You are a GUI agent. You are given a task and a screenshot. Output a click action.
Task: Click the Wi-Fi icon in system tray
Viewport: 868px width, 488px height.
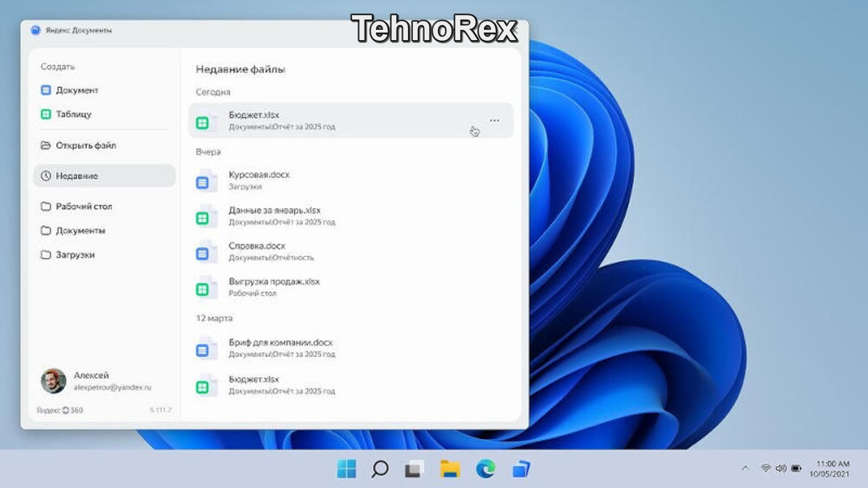765,468
